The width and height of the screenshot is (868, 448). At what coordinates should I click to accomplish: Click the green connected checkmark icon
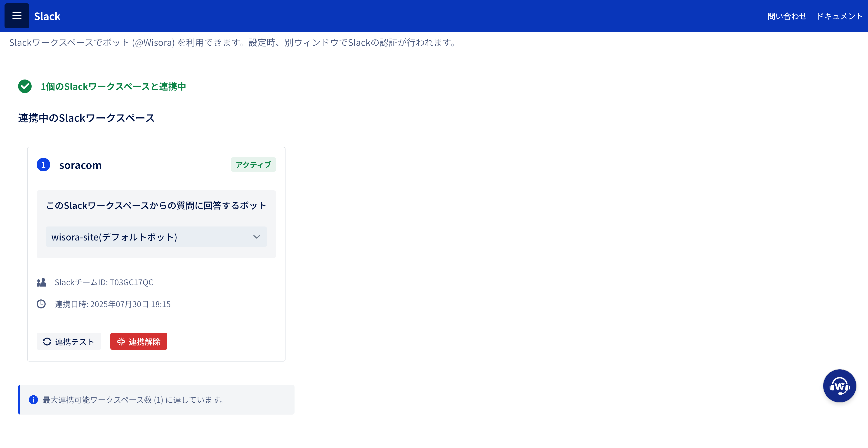point(25,86)
